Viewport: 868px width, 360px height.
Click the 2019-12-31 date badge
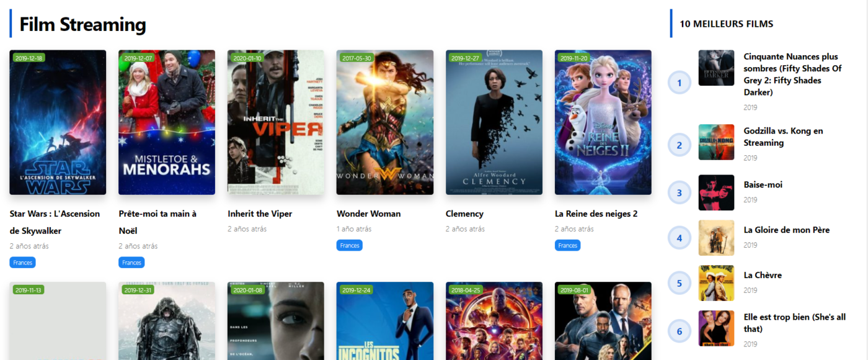(x=138, y=290)
